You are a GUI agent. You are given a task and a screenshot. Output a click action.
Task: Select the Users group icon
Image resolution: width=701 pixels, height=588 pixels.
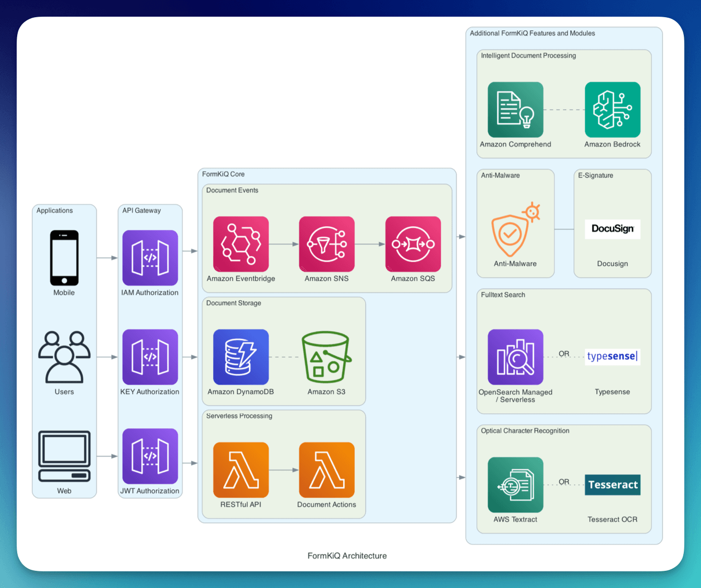64,357
